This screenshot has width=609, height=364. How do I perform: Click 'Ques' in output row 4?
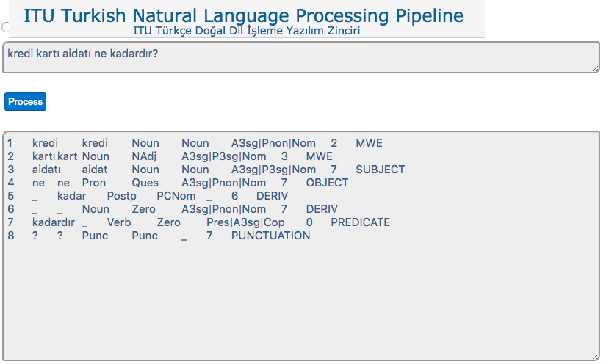click(x=145, y=183)
